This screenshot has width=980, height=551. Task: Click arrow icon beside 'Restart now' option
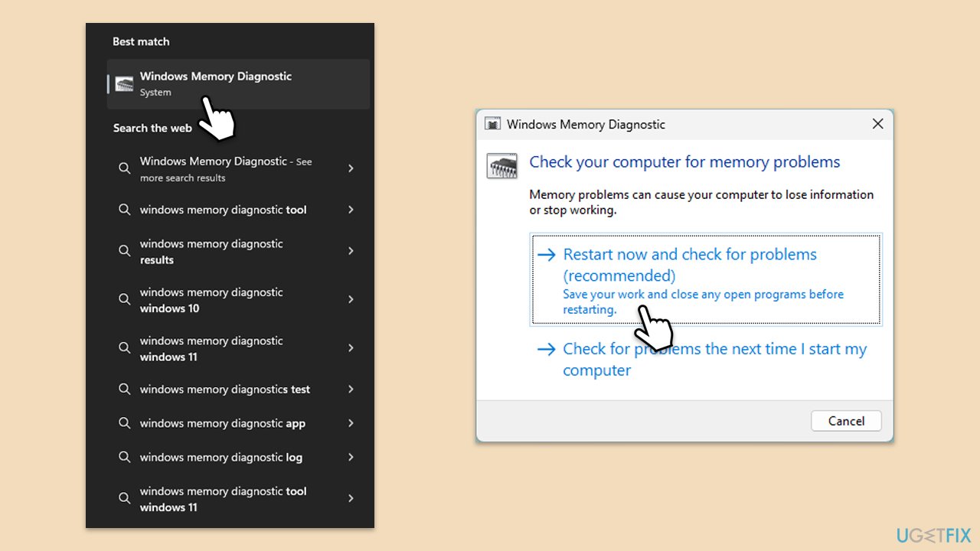click(546, 255)
